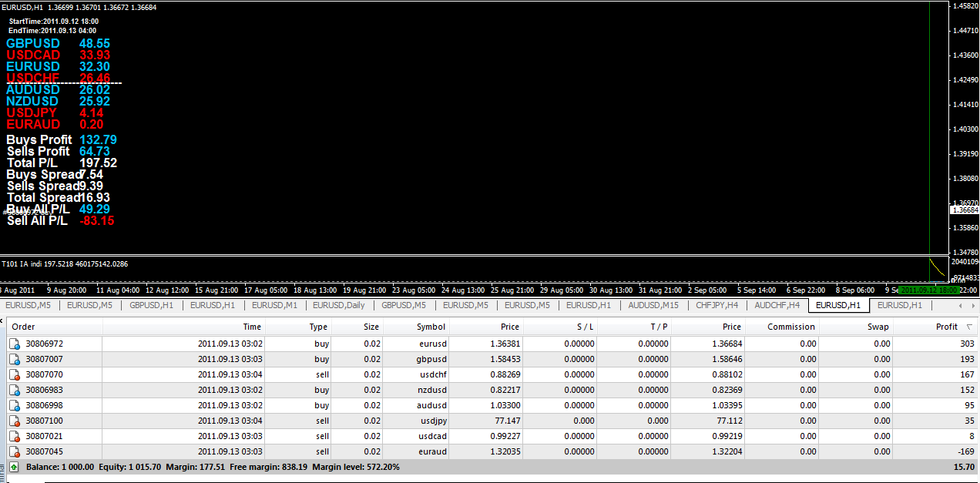The image size is (980, 483).
Task: Sort the trade list by Symbol column
Action: [x=431, y=327]
